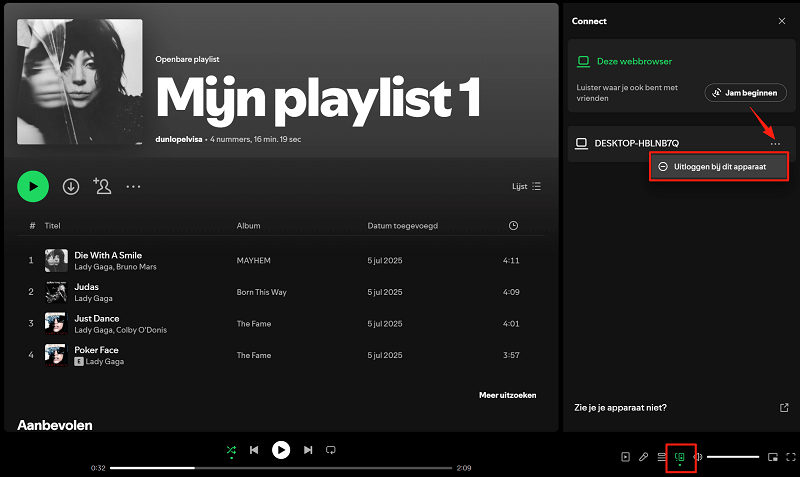Open The Fame album on Just Dance row

click(254, 324)
